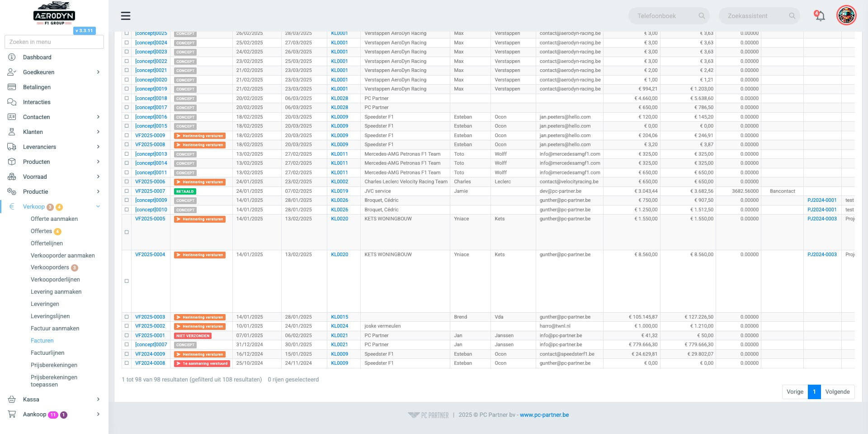
Task: Open Factuur aanmaken menu item
Action: [55, 329]
